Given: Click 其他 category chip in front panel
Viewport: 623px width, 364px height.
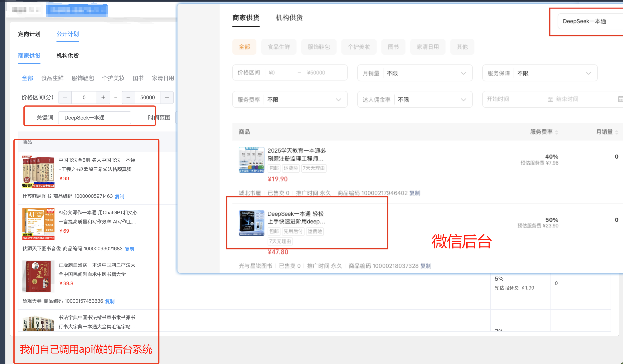Looking at the screenshot, I should coord(462,47).
